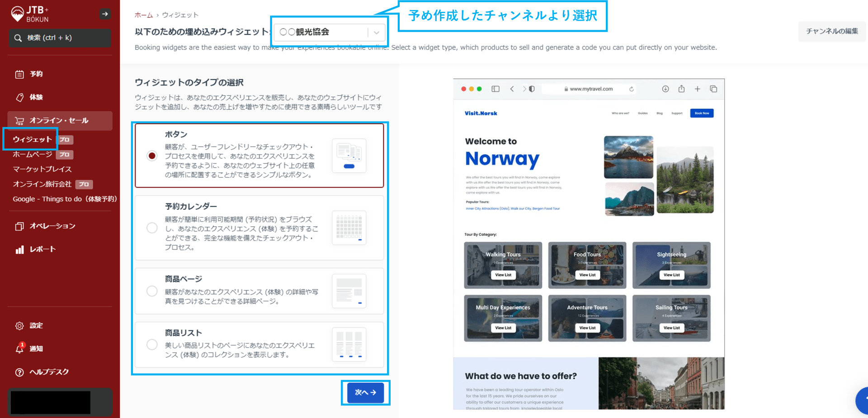Viewport: 868px width, 418px height.
Task: Select the 予約カレンダー radio button
Action: pos(152,228)
